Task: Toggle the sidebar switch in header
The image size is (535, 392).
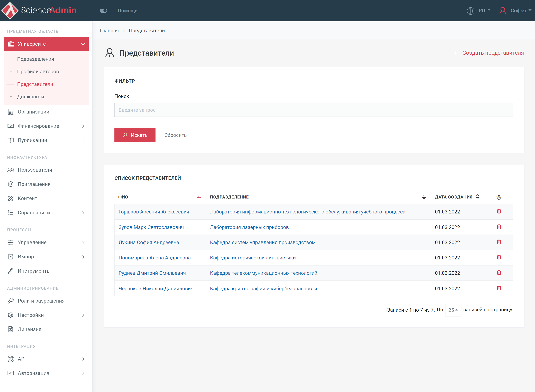Action: [103, 11]
